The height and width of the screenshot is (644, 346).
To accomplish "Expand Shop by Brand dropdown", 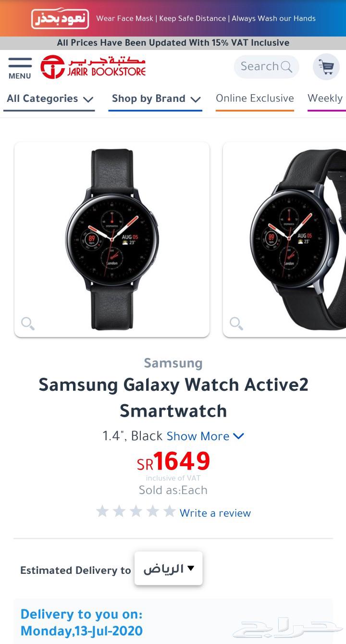I will point(156,99).
